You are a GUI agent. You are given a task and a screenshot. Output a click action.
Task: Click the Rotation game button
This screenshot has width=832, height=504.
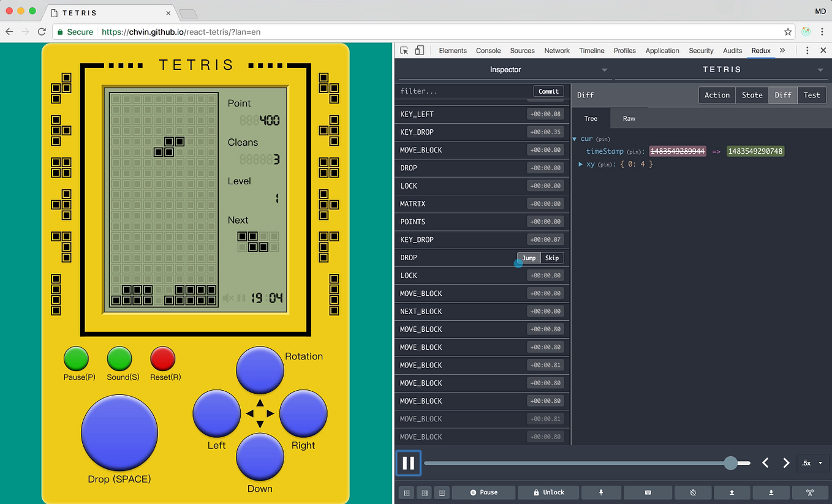pyautogui.click(x=260, y=370)
